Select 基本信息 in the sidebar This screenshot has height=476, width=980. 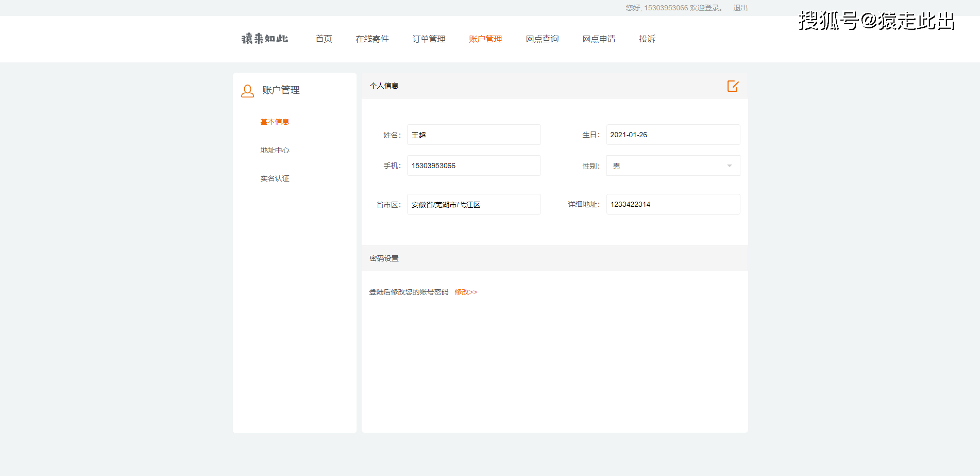tap(275, 122)
